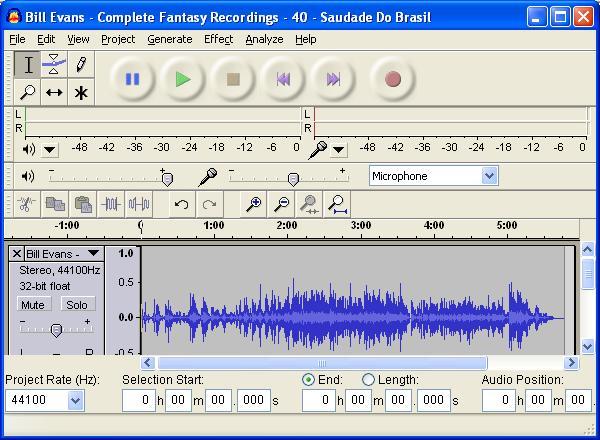This screenshot has width=600, height=440.
Task: Click the Audio Position hours field
Action: (499, 400)
